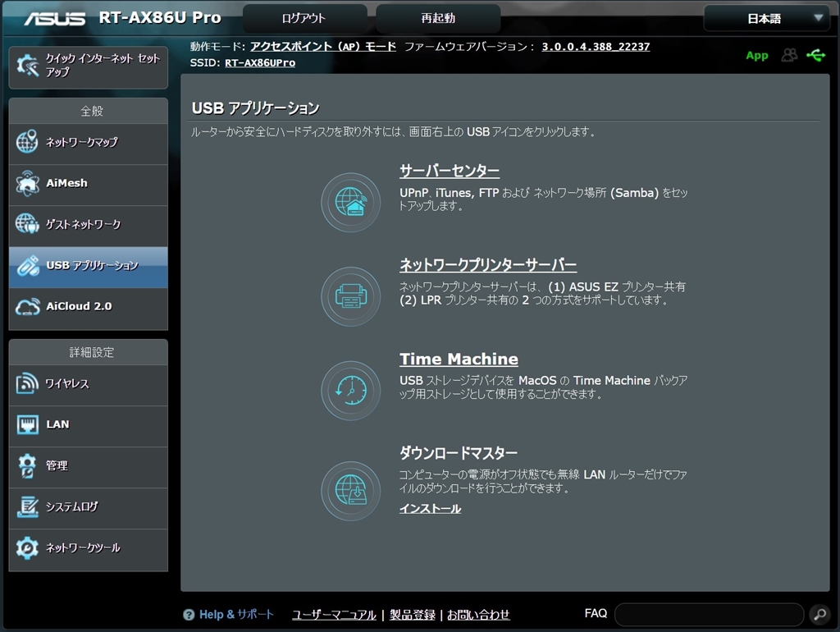Click the client users status icon

pyautogui.click(x=789, y=55)
